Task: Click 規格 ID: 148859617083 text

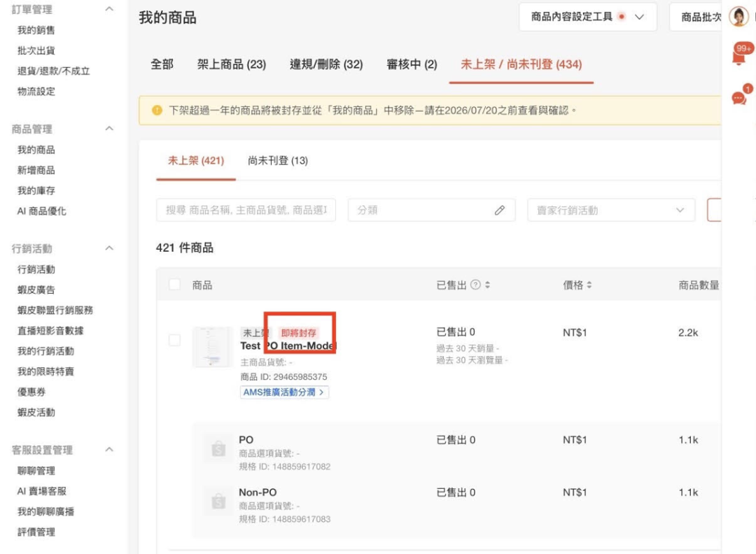Action: coord(285,519)
